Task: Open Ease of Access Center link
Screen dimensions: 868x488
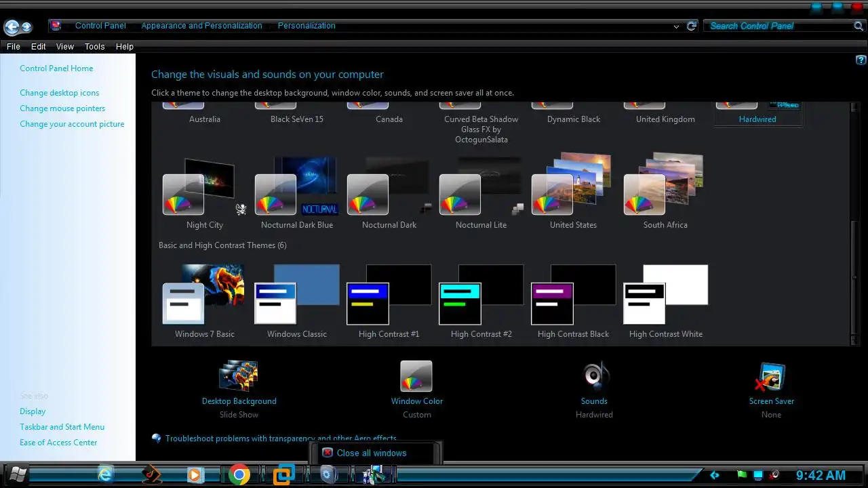Action: (x=58, y=443)
